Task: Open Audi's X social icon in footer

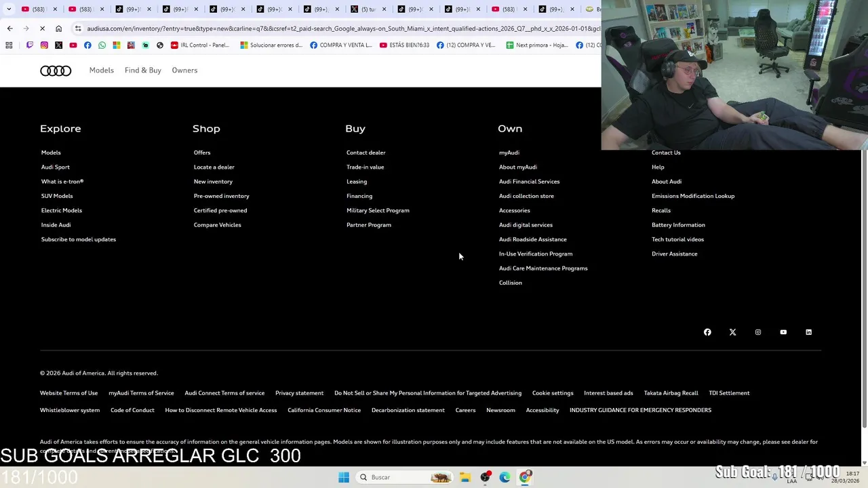Action: tap(732, 332)
